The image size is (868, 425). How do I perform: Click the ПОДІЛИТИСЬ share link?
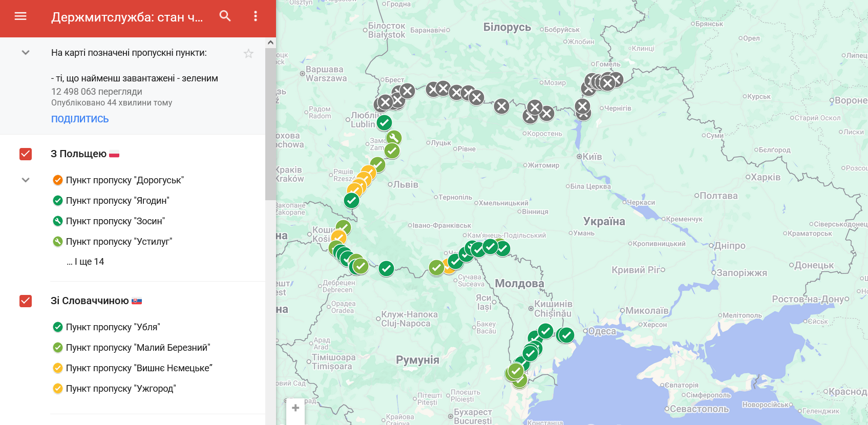click(x=80, y=119)
